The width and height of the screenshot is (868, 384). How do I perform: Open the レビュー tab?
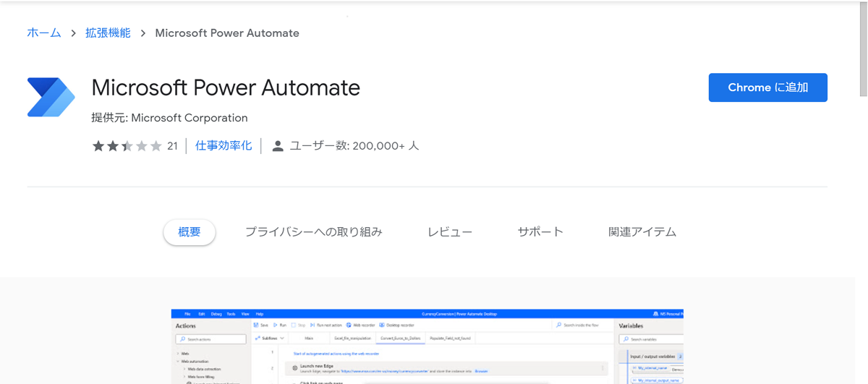pos(450,232)
